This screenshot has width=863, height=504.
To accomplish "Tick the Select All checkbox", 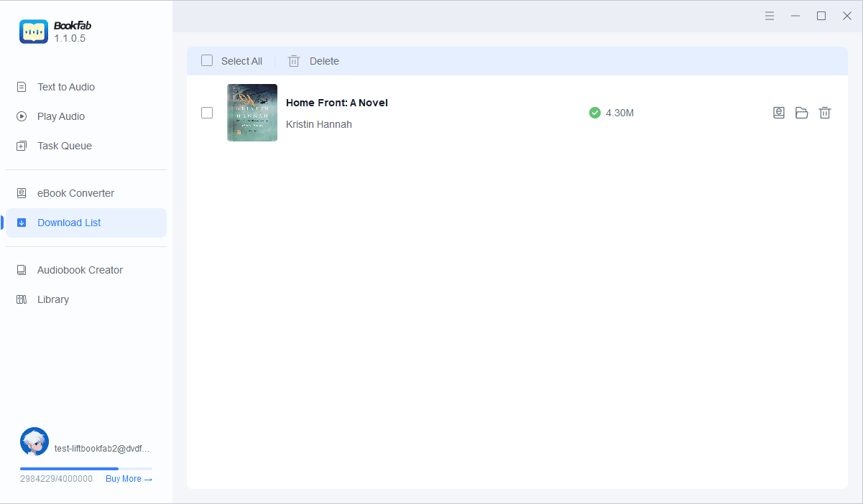I will tap(207, 60).
